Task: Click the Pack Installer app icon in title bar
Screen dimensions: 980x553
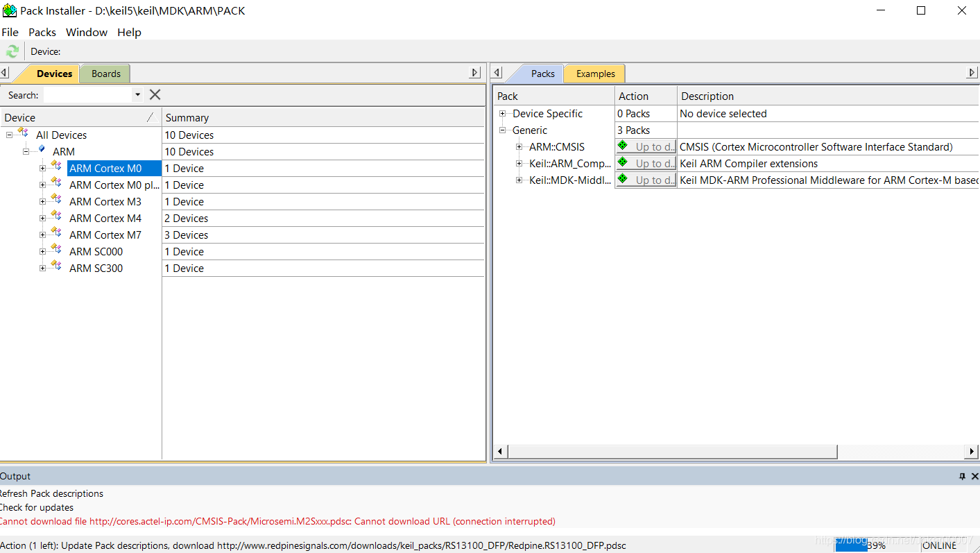Action: tap(10, 10)
